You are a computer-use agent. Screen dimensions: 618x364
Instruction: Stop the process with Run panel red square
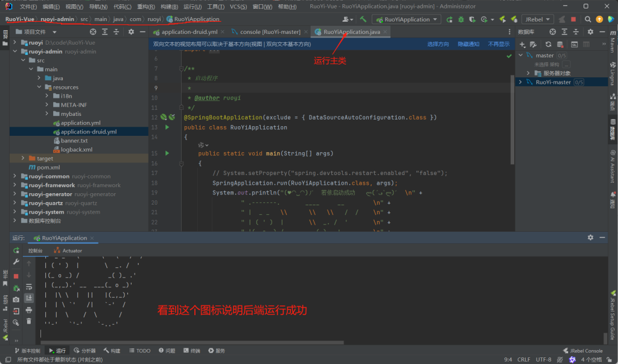click(16, 276)
